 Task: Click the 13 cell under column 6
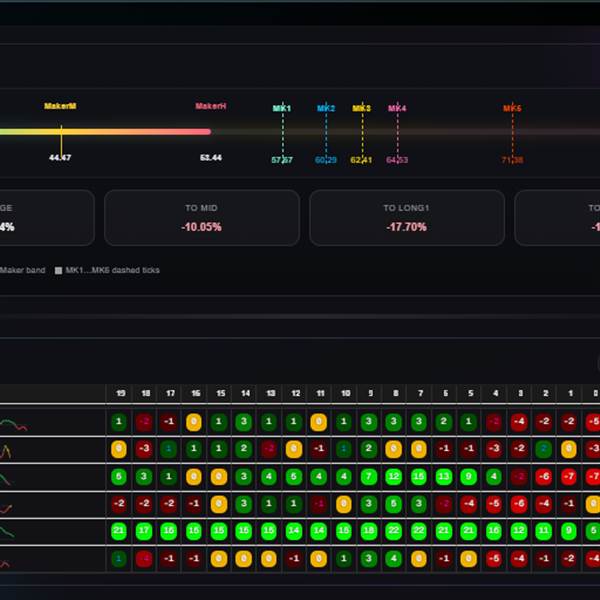click(444, 477)
